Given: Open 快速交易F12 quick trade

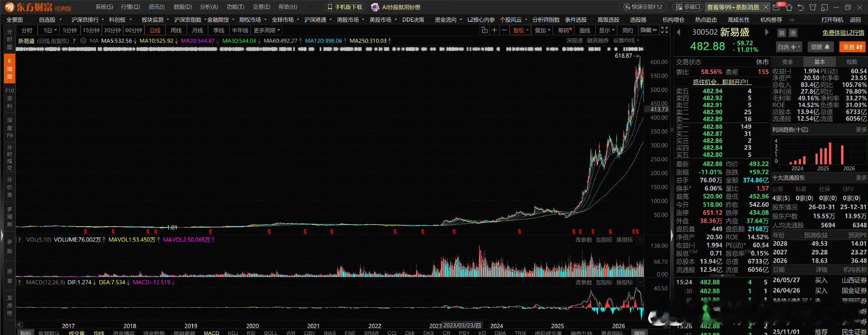Looking at the screenshot, I should coord(644,7).
